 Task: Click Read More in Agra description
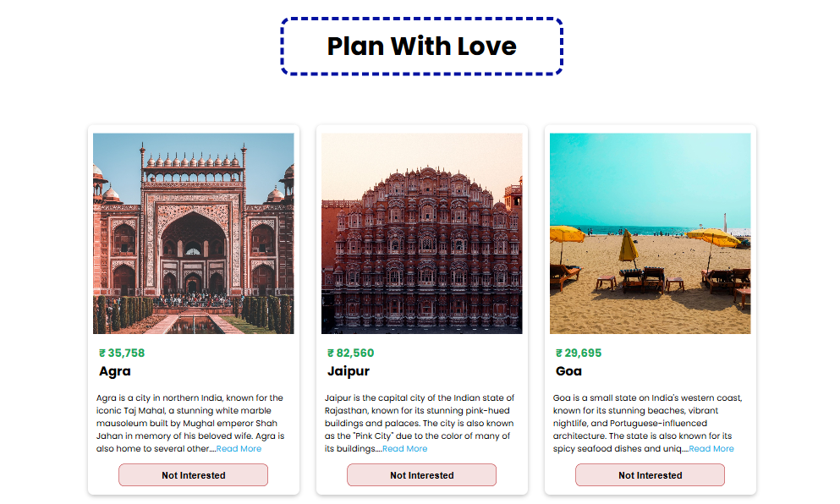point(239,449)
